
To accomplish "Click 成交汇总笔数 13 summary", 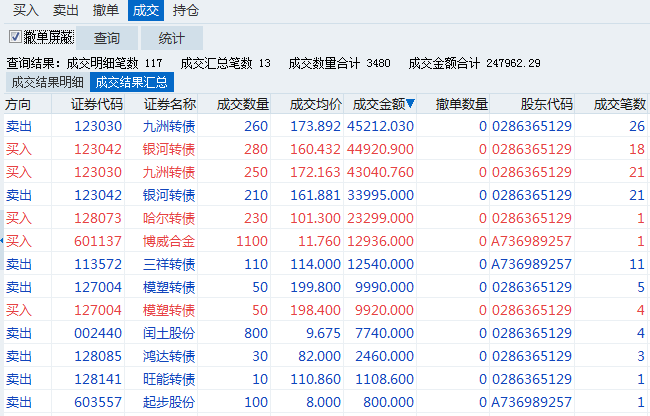I will tap(226, 63).
